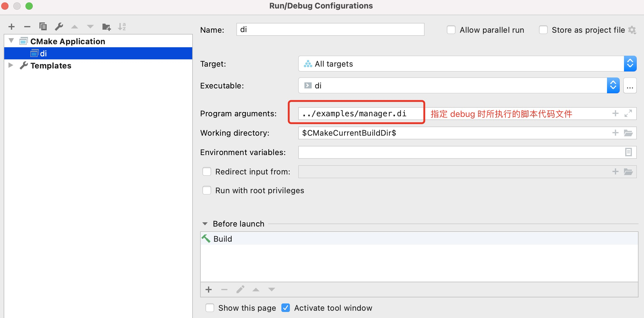Image resolution: width=644 pixels, height=318 pixels.
Task: Expand the Templates tree node
Action: (11, 65)
